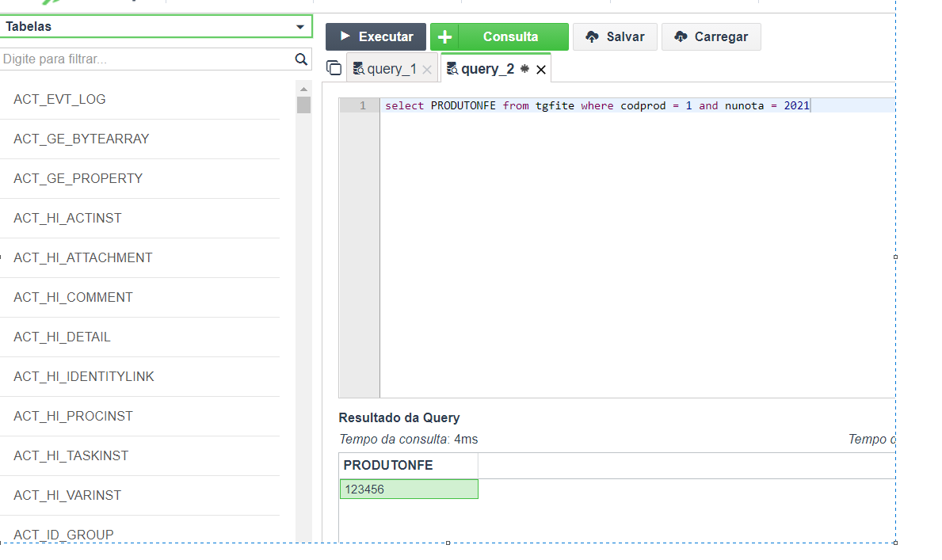
Task: Select ACT_EVT_LOG table in list
Action: 59,100
